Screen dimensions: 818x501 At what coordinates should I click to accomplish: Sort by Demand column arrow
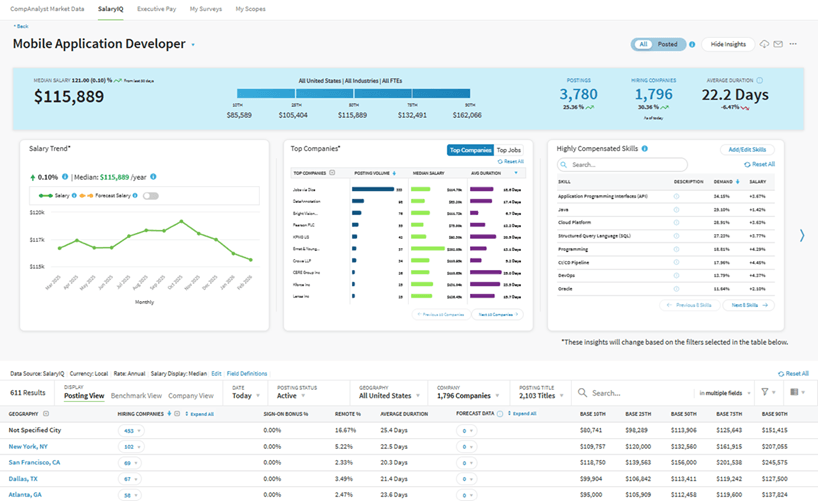pos(738,182)
